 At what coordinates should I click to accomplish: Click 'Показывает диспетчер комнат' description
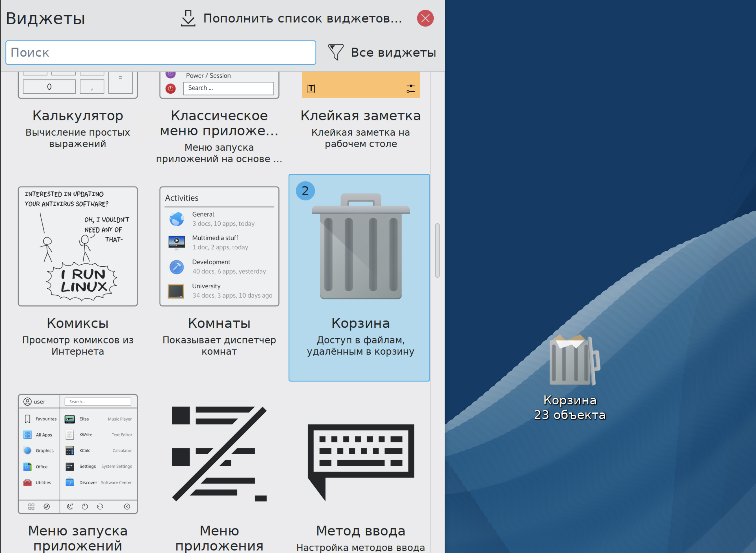tap(220, 345)
